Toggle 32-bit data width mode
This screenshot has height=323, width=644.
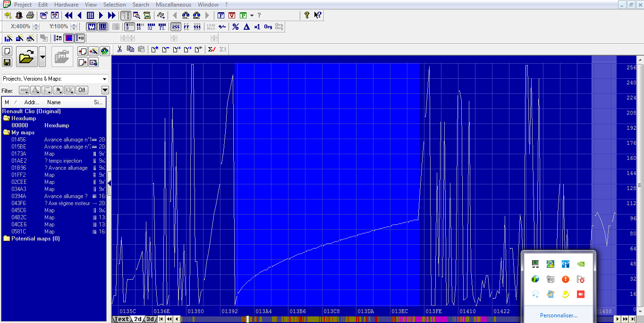click(x=151, y=26)
